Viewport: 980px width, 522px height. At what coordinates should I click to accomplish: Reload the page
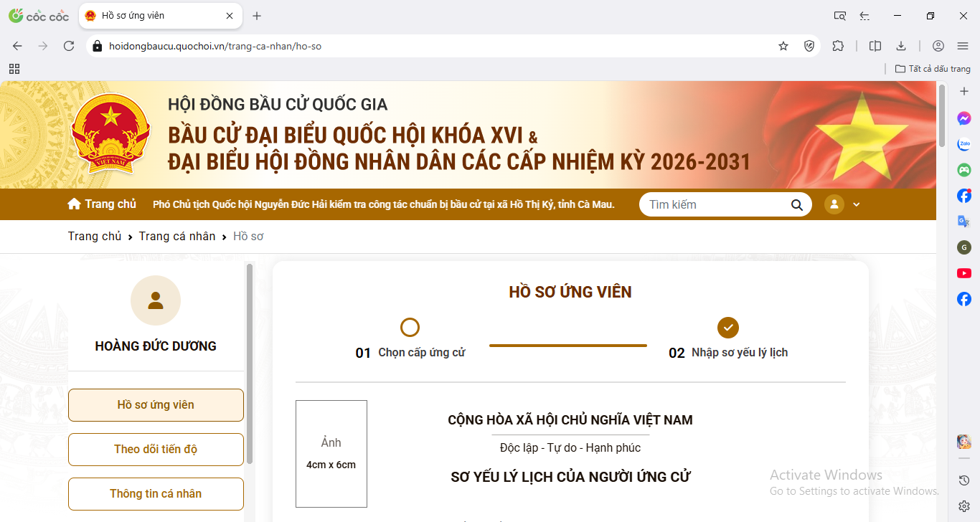pos(69,46)
